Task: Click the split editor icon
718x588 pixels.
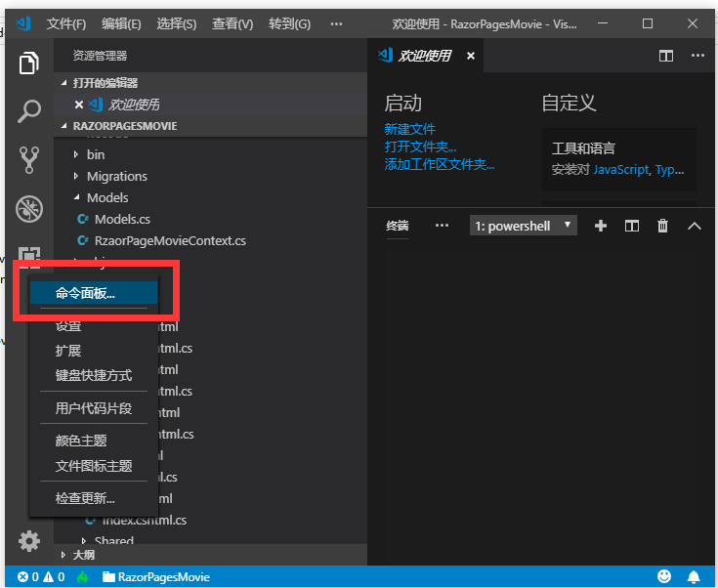Action: pyautogui.click(x=666, y=56)
